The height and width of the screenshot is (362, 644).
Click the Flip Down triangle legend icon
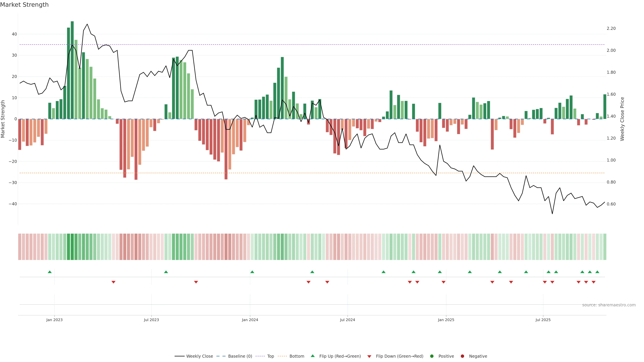pyautogui.click(x=369, y=356)
